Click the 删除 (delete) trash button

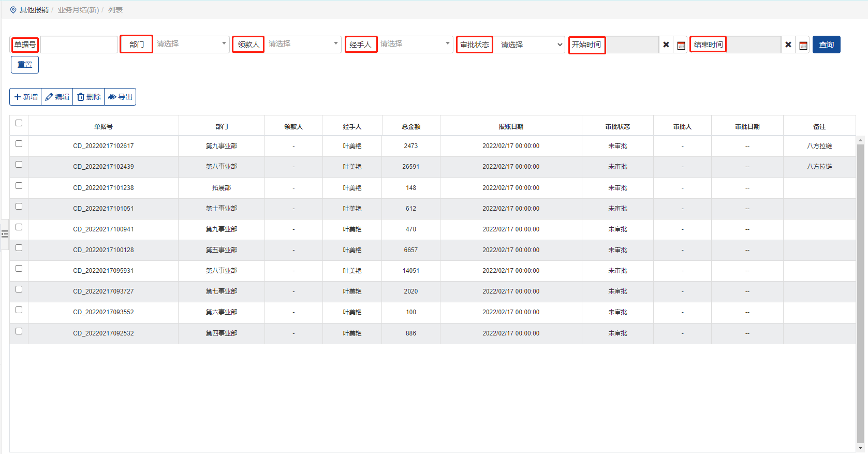89,97
